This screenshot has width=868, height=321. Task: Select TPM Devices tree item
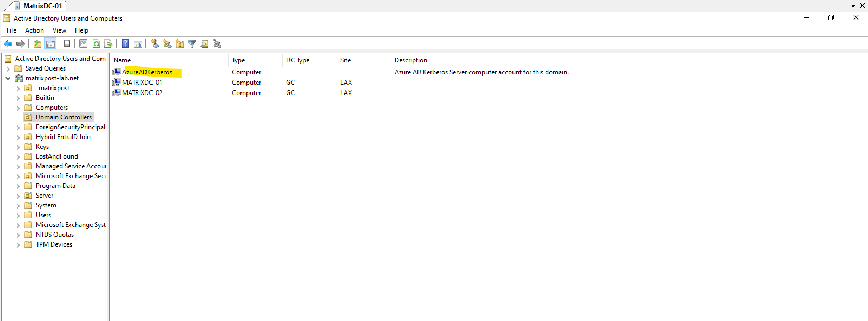pyautogui.click(x=54, y=244)
